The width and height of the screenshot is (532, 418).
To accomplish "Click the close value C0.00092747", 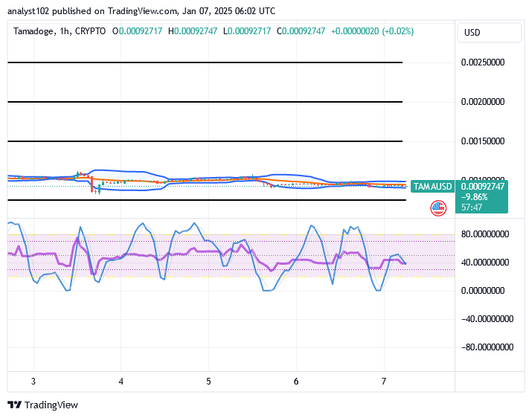I will click(x=301, y=31).
